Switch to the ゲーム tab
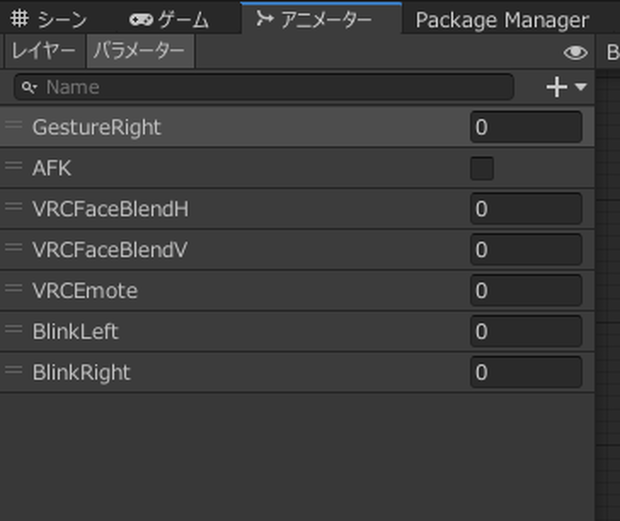The height and width of the screenshot is (521, 620). [169, 19]
